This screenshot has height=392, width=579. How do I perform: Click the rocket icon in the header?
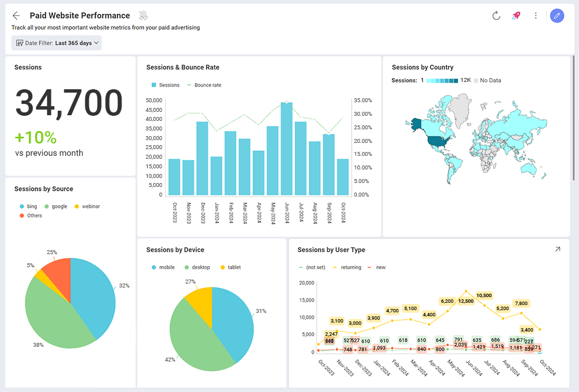click(516, 15)
